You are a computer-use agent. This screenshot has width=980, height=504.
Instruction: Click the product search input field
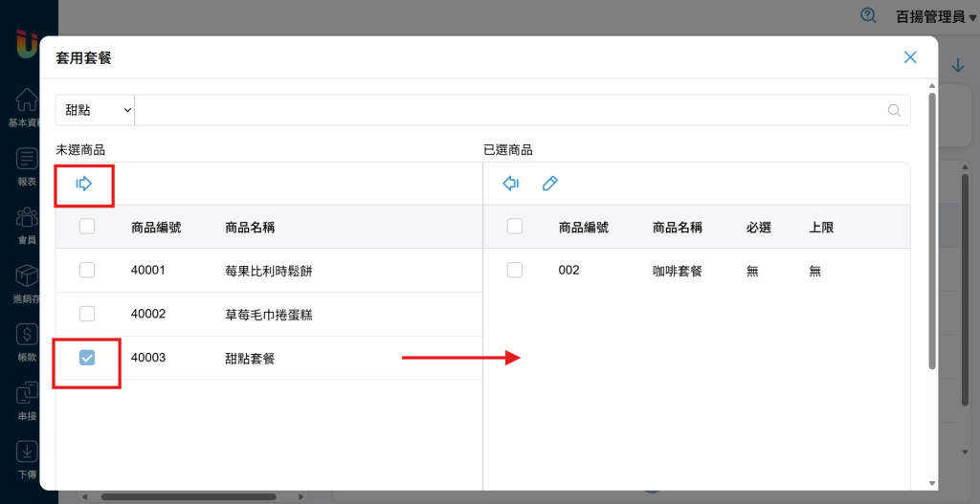tap(507, 111)
